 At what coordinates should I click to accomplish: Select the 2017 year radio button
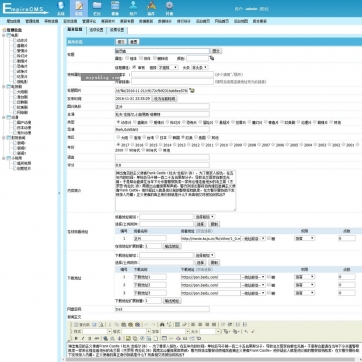point(118,145)
